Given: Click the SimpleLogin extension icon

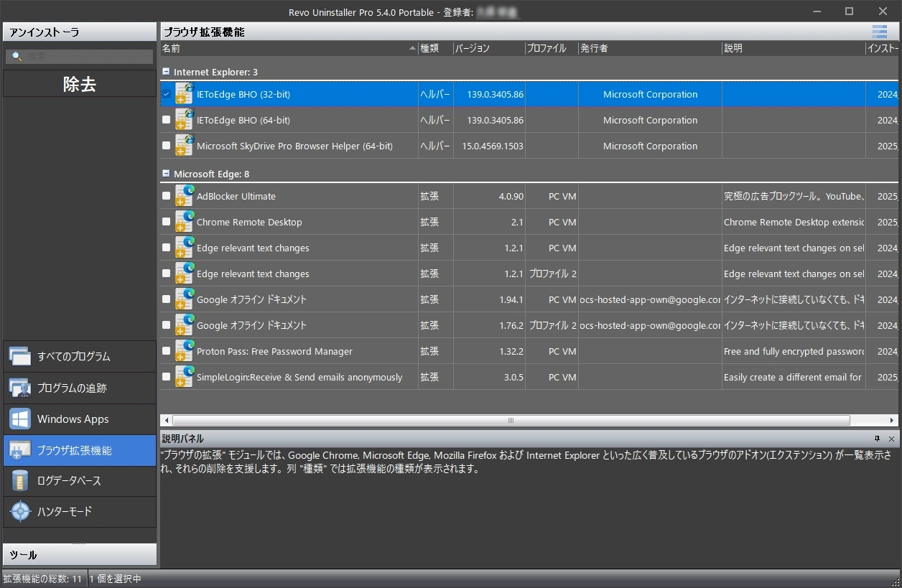Looking at the screenshot, I should 185,377.
